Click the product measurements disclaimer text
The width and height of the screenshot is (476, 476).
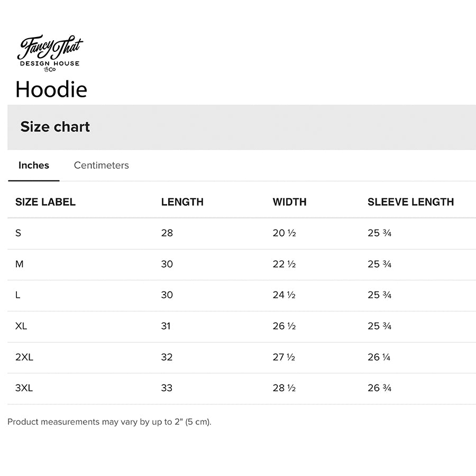click(109, 422)
